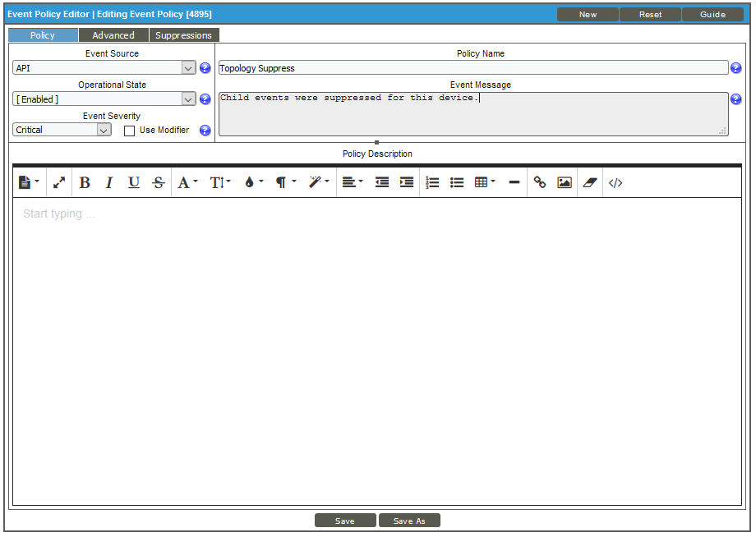Click into the Policy Name field
This screenshot has height=537, width=756.
pos(472,68)
